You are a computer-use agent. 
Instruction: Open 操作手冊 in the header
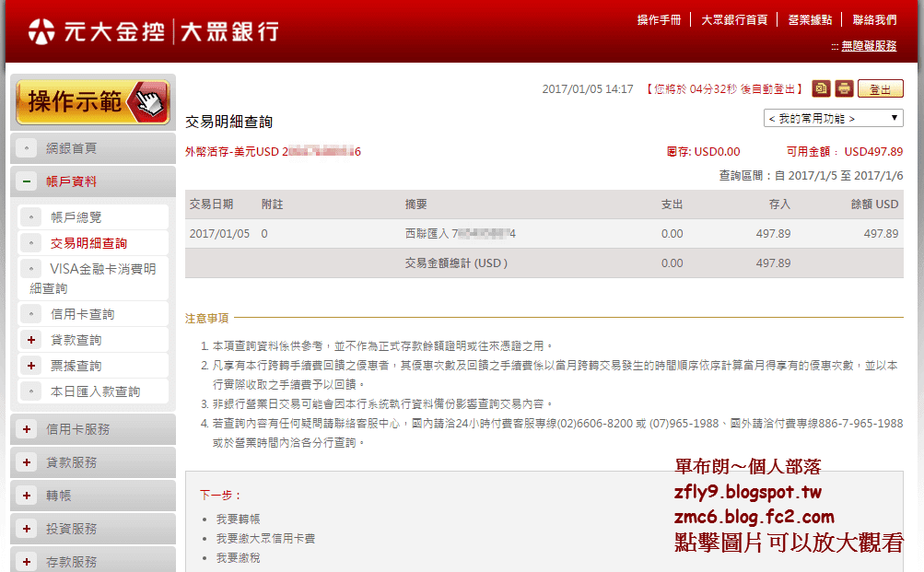click(x=659, y=20)
